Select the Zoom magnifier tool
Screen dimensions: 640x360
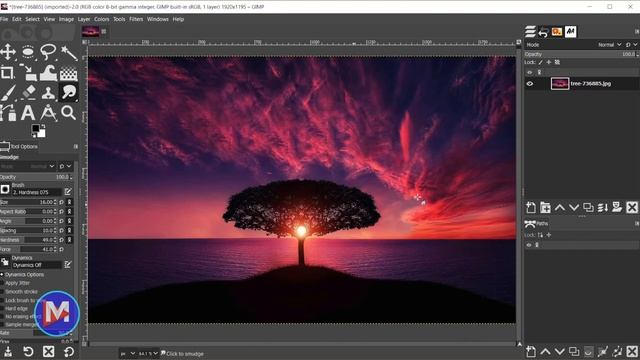point(69,113)
